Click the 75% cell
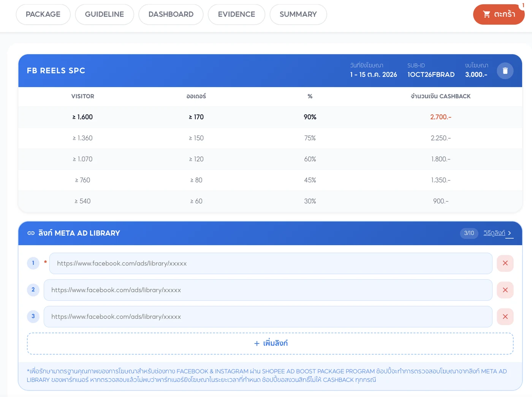 (x=310, y=138)
